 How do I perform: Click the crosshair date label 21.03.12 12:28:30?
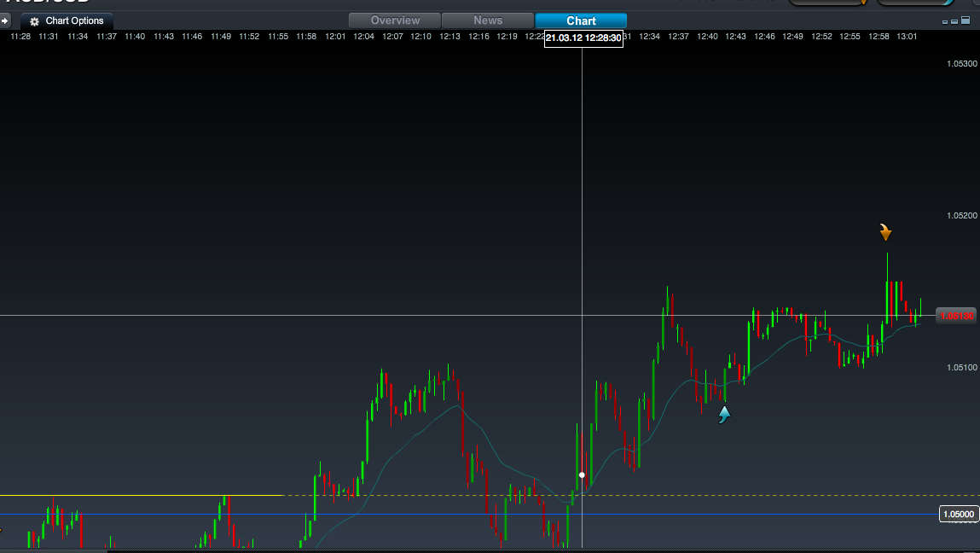[583, 38]
